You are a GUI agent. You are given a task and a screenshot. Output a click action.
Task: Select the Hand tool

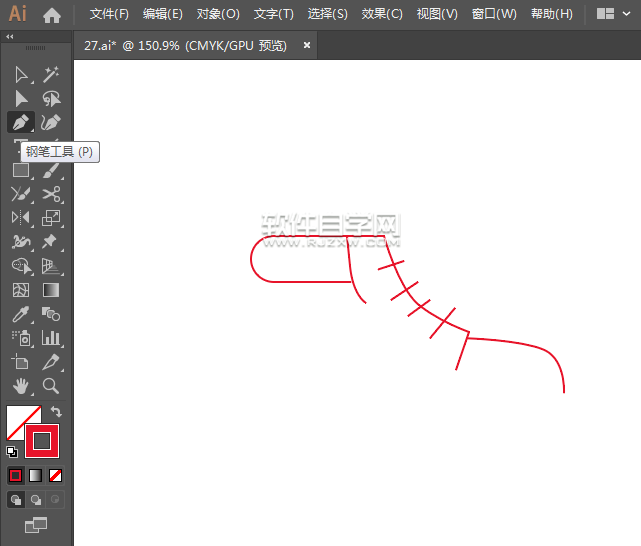(21, 386)
